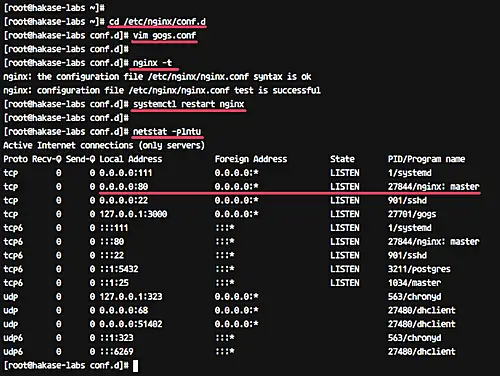The image size is (500, 376).
Task: Click the 'vim gogs.conf' command
Action: [164, 36]
